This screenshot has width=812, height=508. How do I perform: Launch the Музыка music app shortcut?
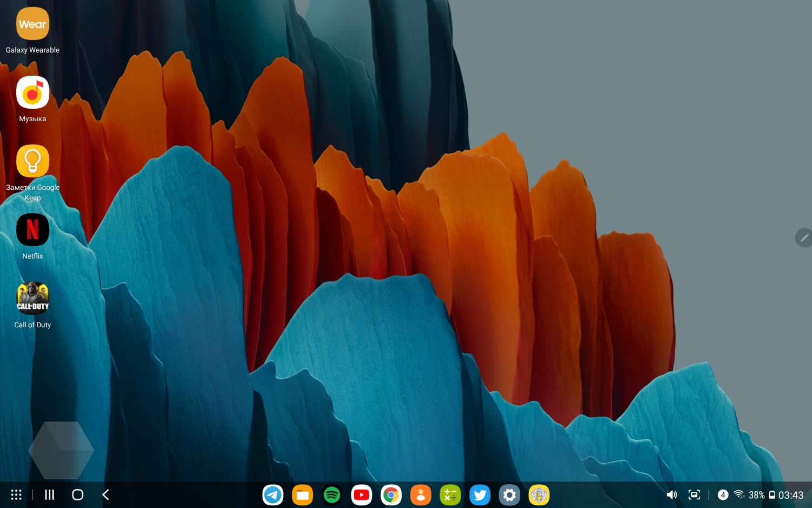[x=32, y=93]
